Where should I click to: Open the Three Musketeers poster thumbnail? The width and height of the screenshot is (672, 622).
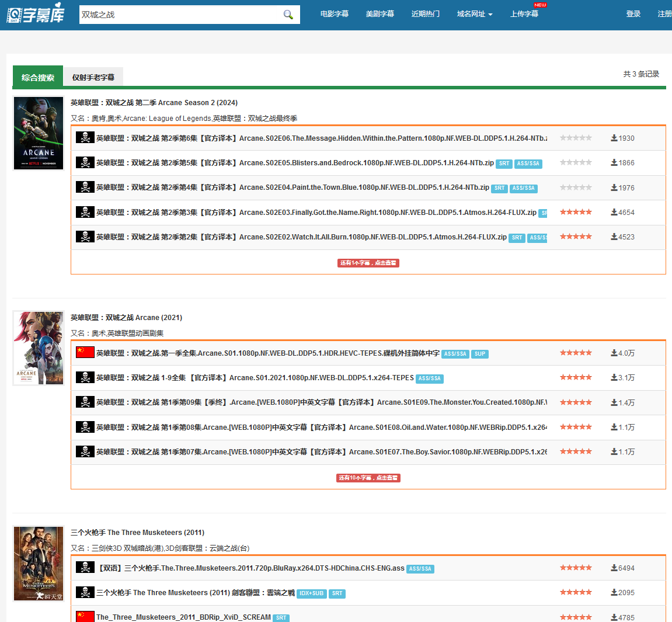(39, 563)
